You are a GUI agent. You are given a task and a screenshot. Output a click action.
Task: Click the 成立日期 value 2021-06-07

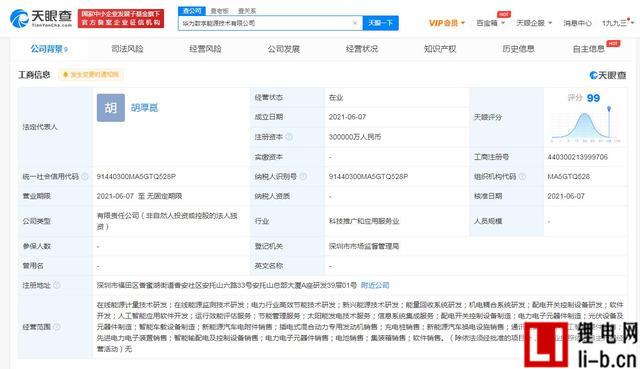347,117
